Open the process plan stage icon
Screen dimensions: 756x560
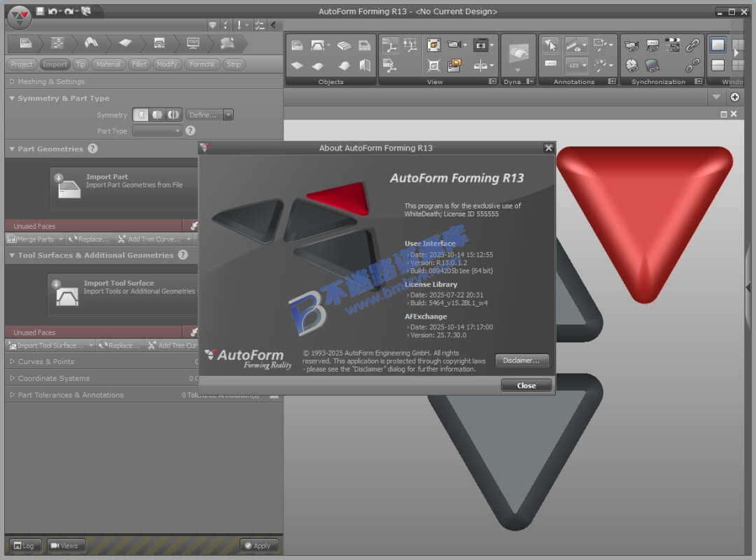pos(57,44)
